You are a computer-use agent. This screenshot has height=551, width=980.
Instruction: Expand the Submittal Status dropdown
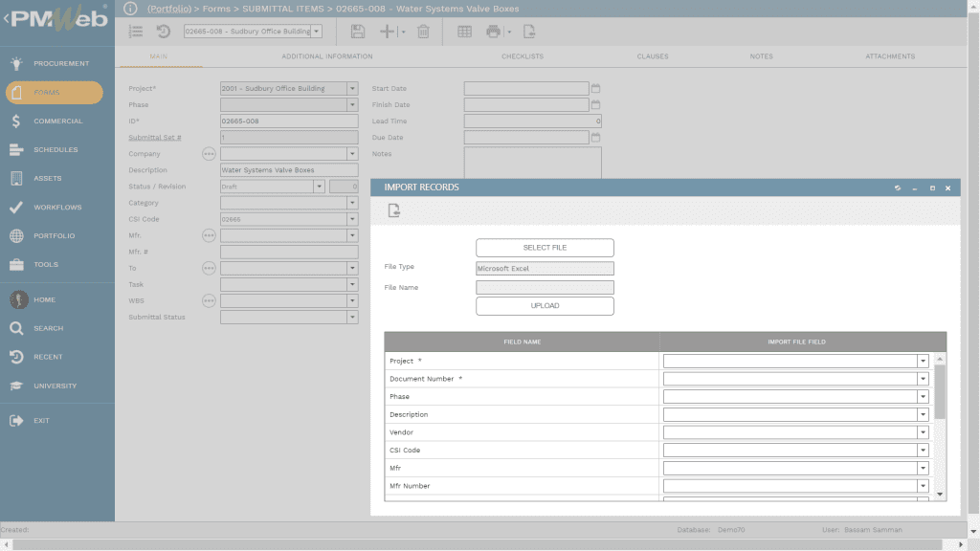tap(352, 317)
